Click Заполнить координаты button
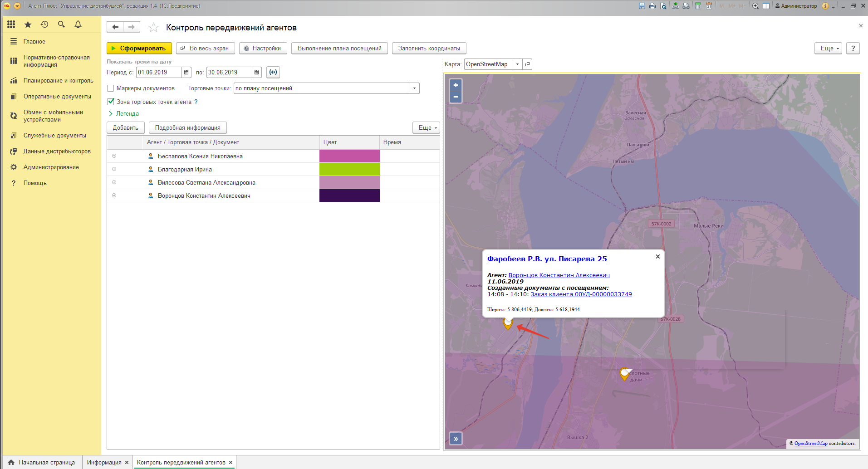 tap(429, 48)
